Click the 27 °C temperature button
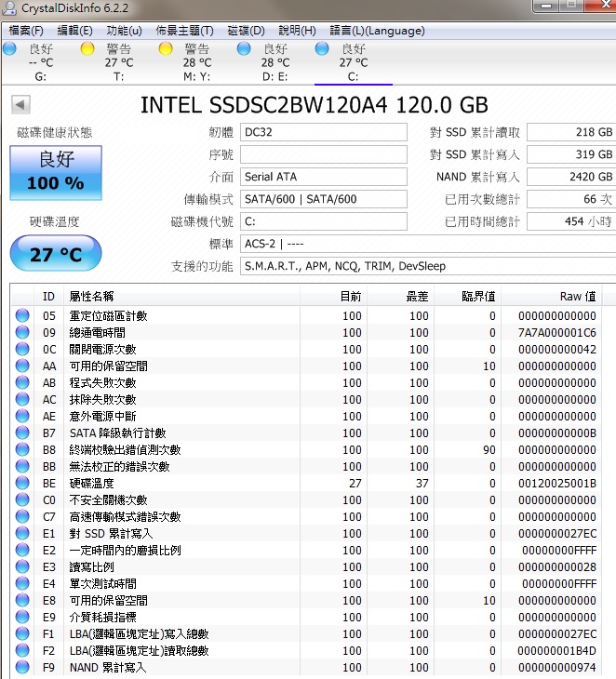 (56, 254)
